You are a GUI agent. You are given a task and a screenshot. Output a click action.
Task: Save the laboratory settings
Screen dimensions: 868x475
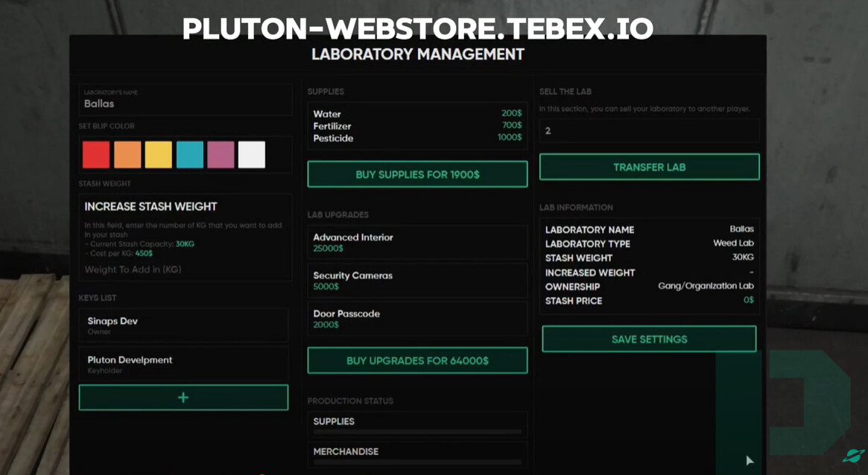pos(650,339)
